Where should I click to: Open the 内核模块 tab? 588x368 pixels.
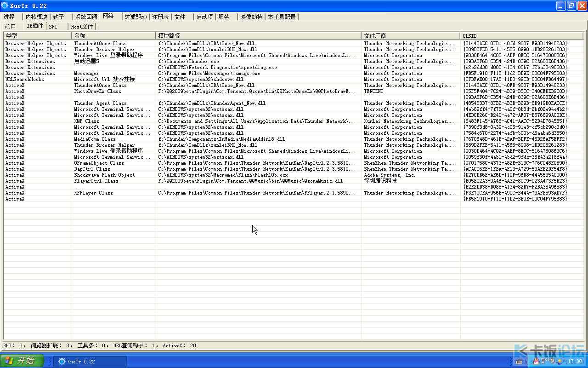coord(36,17)
